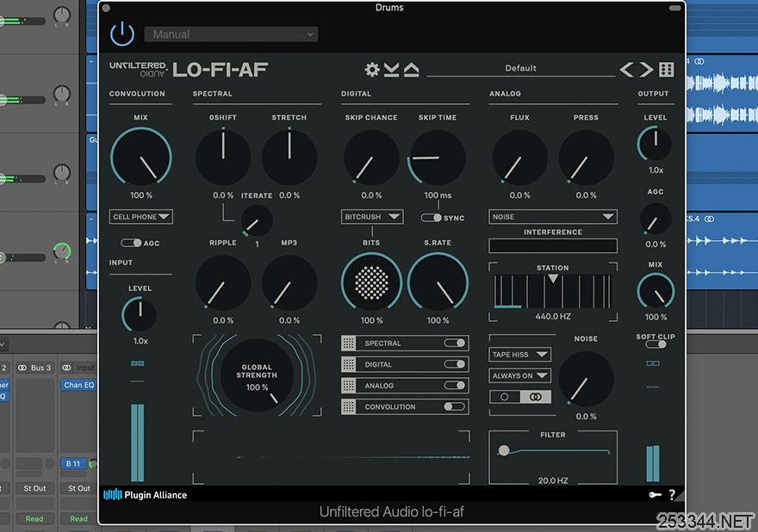Click the Interference display bar
Image resolution: width=758 pixels, height=532 pixels.
coord(552,245)
